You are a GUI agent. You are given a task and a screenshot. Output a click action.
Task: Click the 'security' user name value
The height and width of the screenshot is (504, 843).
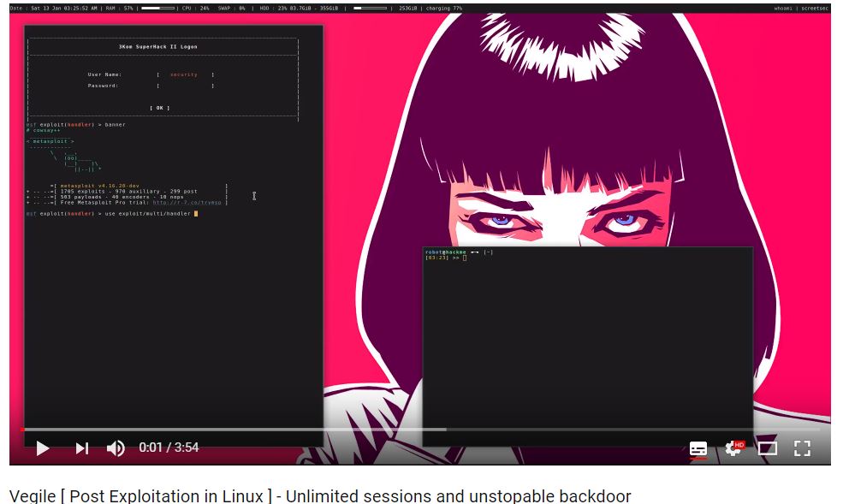click(x=184, y=74)
